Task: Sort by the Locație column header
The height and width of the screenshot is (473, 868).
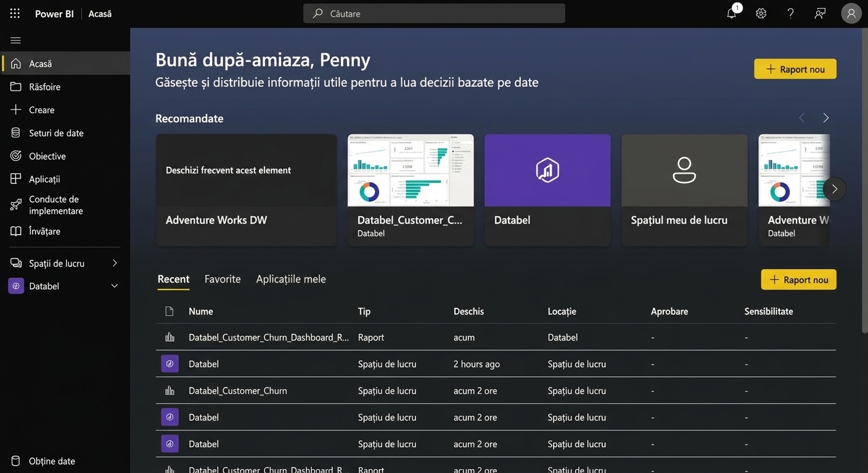Action: point(562,311)
